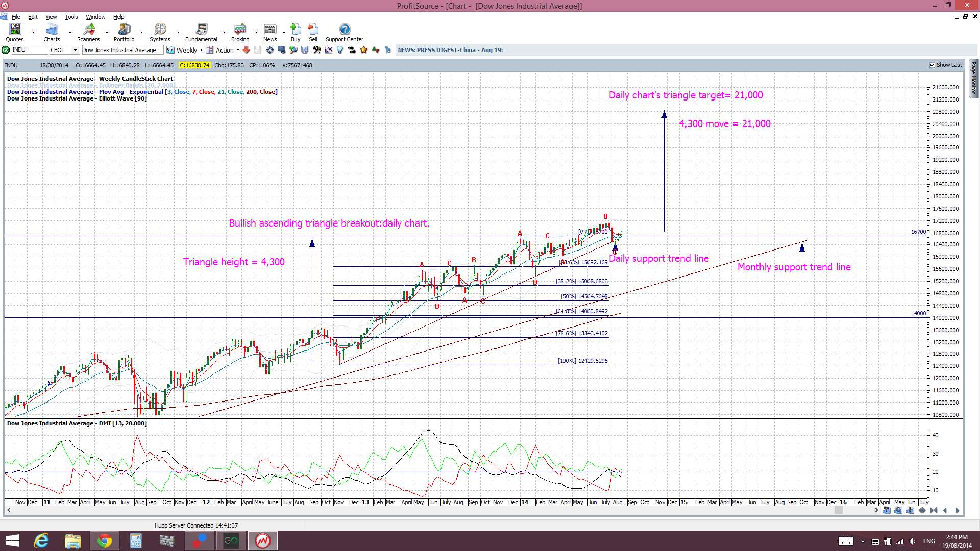
Task: Click the Dow Jones Industrial Average name field
Action: (x=122, y=50)
